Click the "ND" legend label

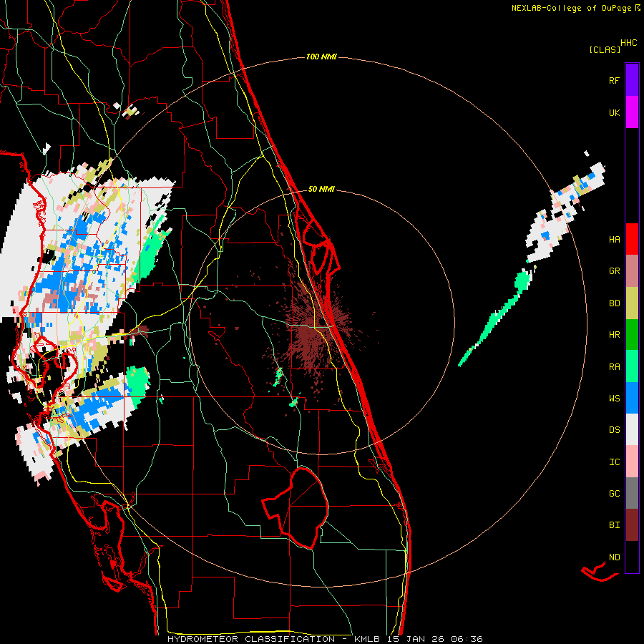click(614, 557)
